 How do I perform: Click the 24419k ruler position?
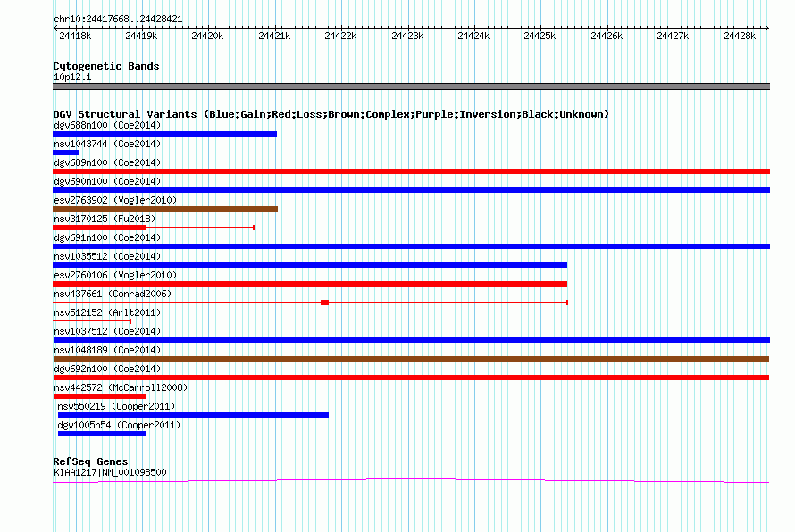tap(141, 36)
